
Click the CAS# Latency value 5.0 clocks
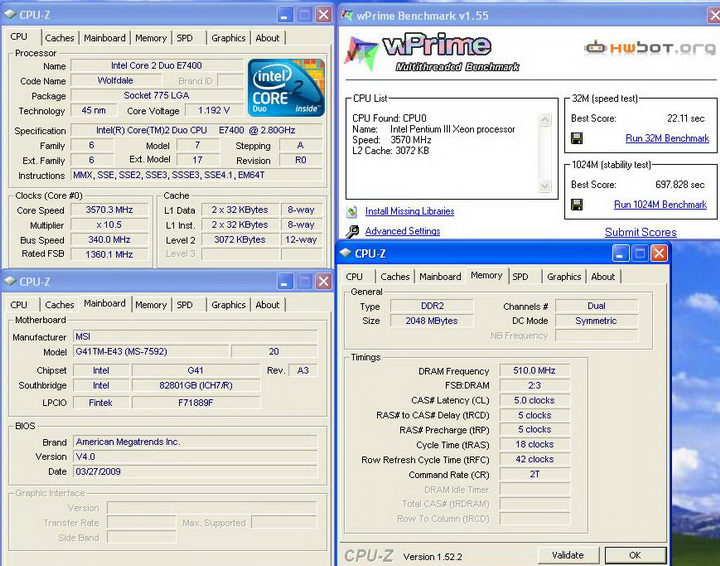point(534,400)
